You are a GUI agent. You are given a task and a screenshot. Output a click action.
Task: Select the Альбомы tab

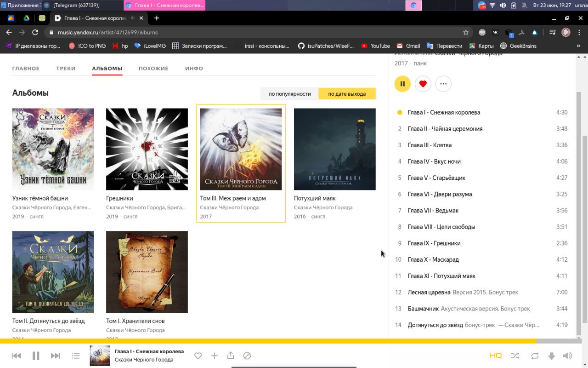(107, 69)
